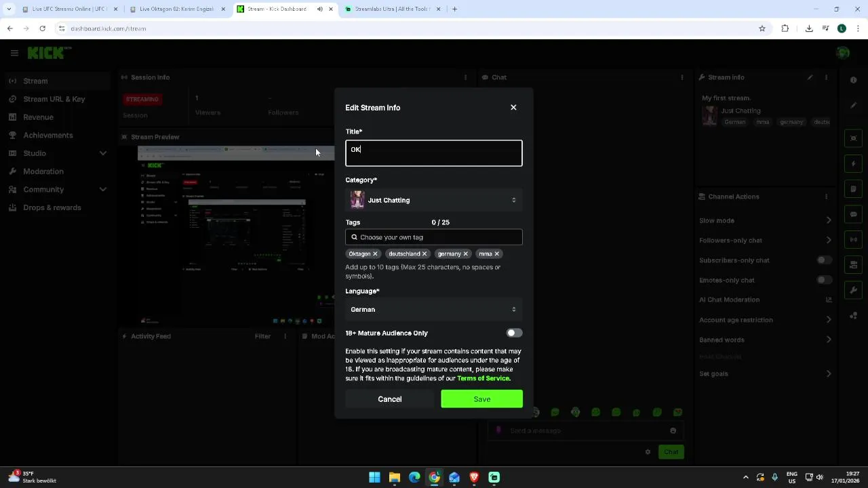Focus the Choose your own tag search box

pyautogui.click(x=434, y=237)
